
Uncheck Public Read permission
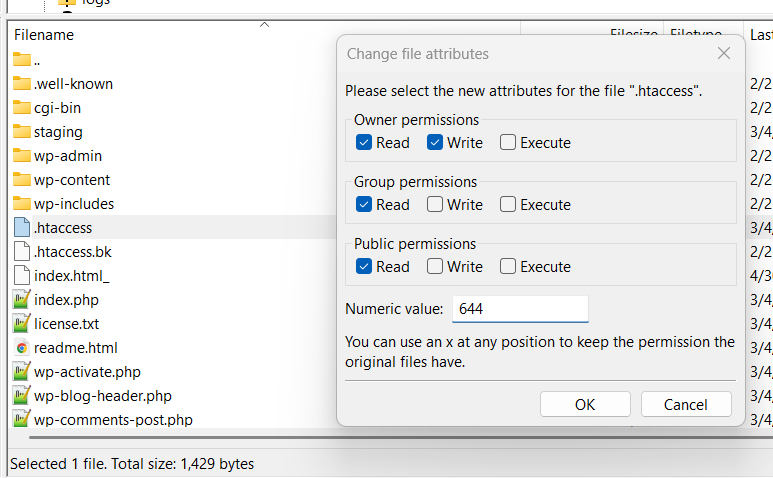tap(364, 266)
